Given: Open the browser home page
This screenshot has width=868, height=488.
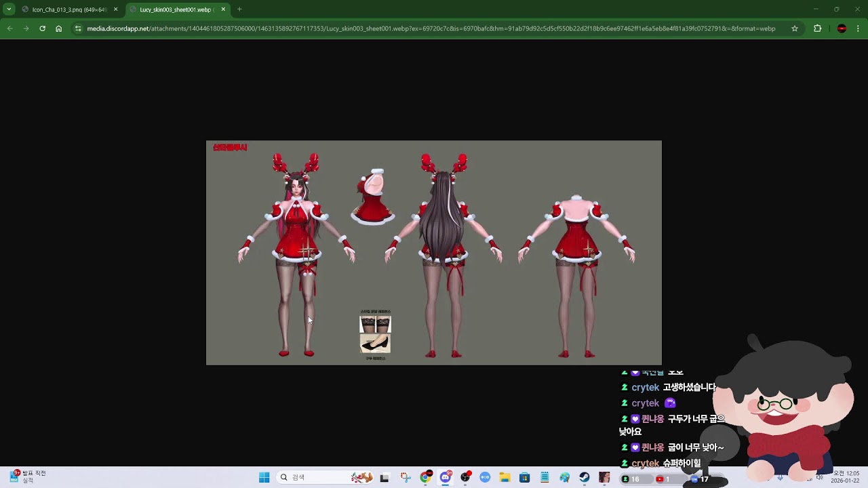Looking at the screenshot, I should pyautogui.click(x=59, y=28).
